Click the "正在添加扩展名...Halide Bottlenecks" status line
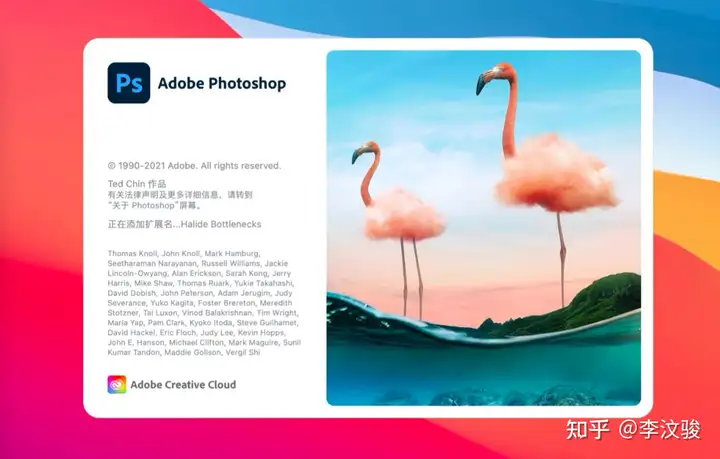 coord(184,224)
